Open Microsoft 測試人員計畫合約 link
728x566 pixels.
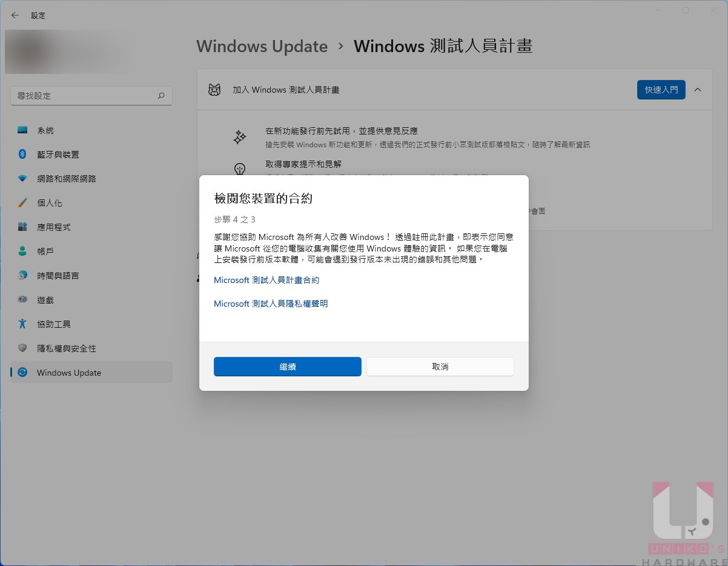pos(266,280)
